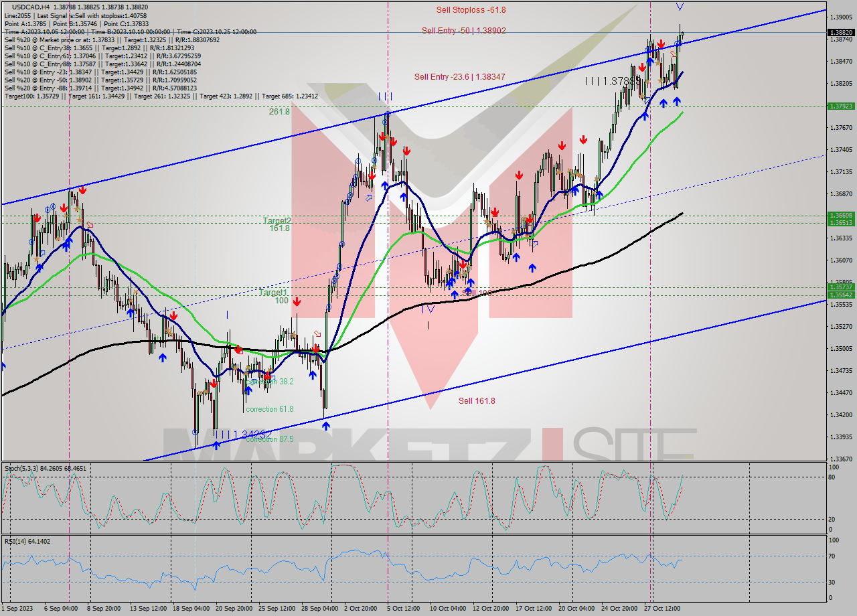Image resolution: width=857 pixels, height=616 pixels.
Task: Click the green price tag 1.37923
Action: click(x=841, y=106)
